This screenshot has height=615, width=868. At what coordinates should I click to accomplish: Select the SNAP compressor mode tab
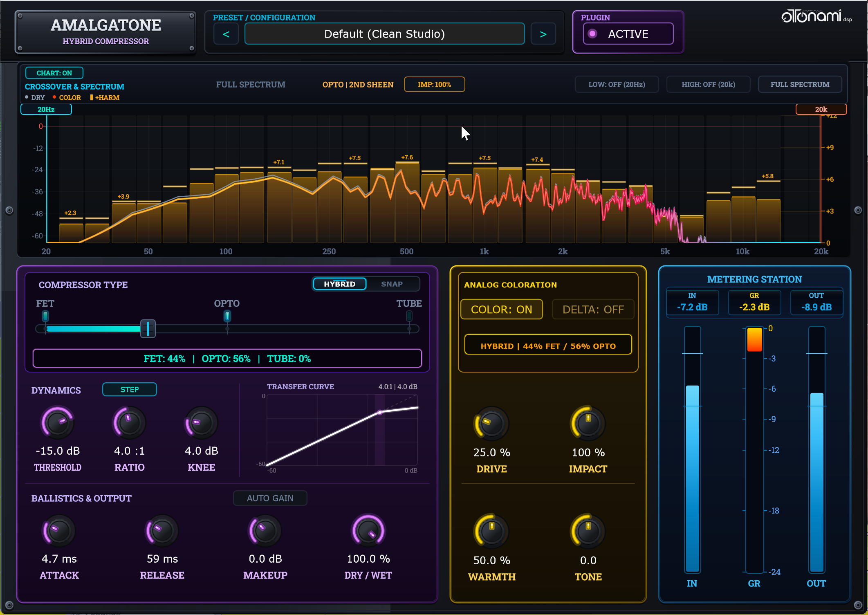[392, 284]
